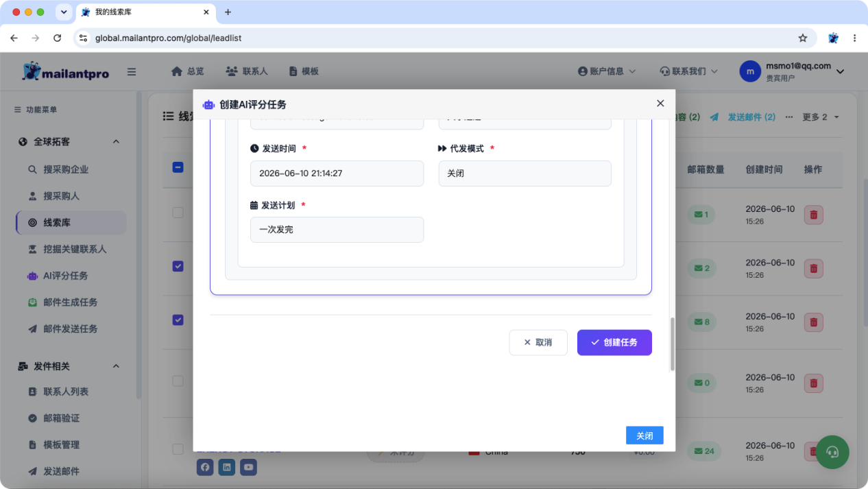Click the mailbox count badge showing 24
Image resolution: width=868 pixels, height=489 pixels.
703,451
